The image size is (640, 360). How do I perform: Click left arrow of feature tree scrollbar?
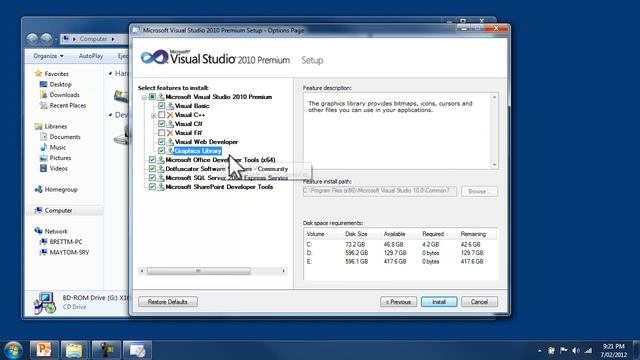click(142, 271)
